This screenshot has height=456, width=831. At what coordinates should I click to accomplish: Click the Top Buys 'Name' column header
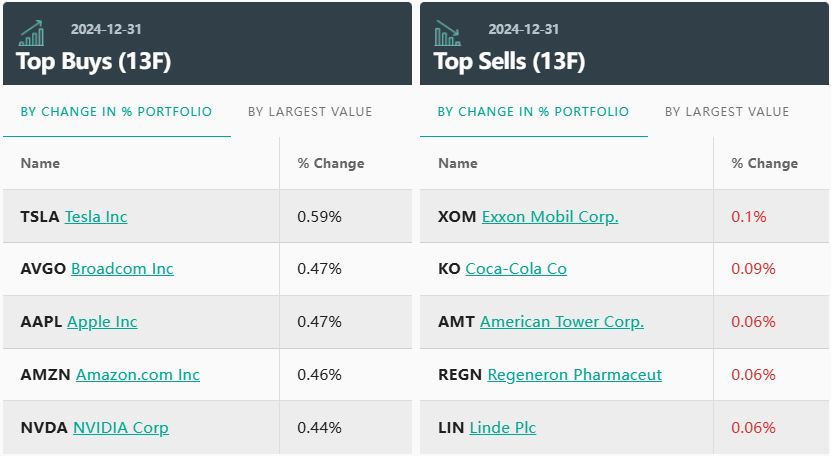point(40,163)
